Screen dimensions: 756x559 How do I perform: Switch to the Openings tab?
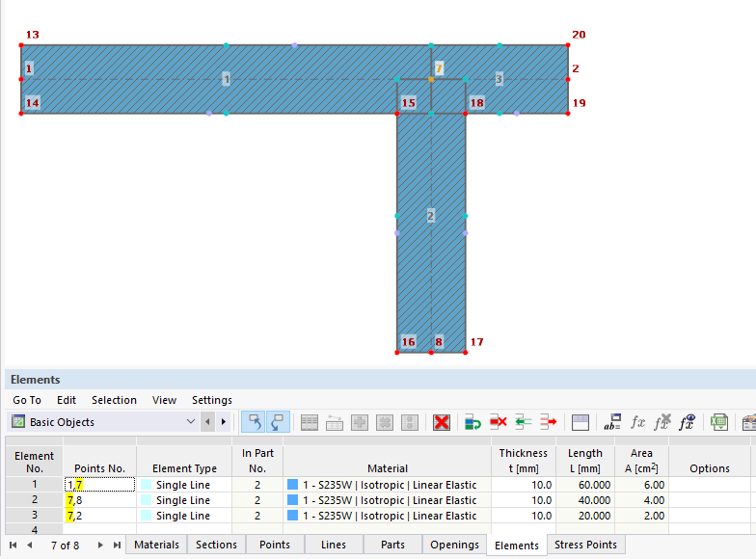[x=455, y=545]
